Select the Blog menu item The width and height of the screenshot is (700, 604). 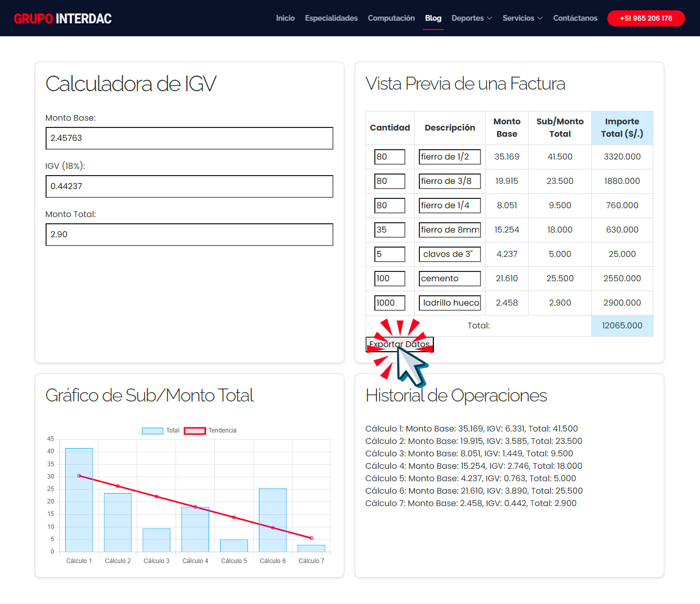click(x=433, y=18)
